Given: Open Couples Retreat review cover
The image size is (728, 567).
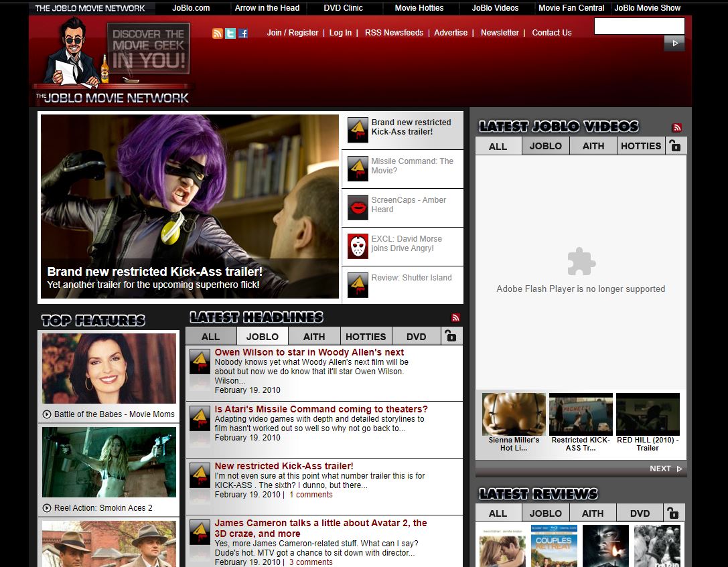Looking at the screenshot, I should pyautogui.click(x=554, y=546).
